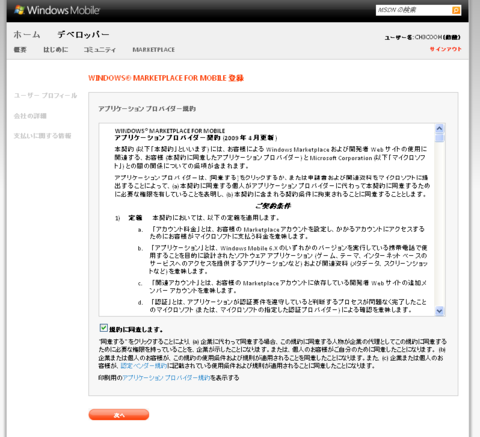Image resolution: width=480 pixels, height=437 pixels.
Task: Open the ホーム tab
Action: pyautogui.click(x=27, y=34)
